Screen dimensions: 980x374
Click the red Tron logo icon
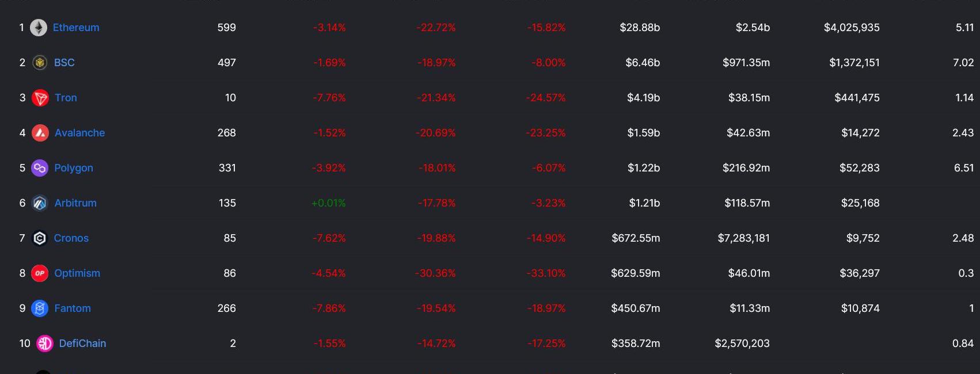[40, 98]
